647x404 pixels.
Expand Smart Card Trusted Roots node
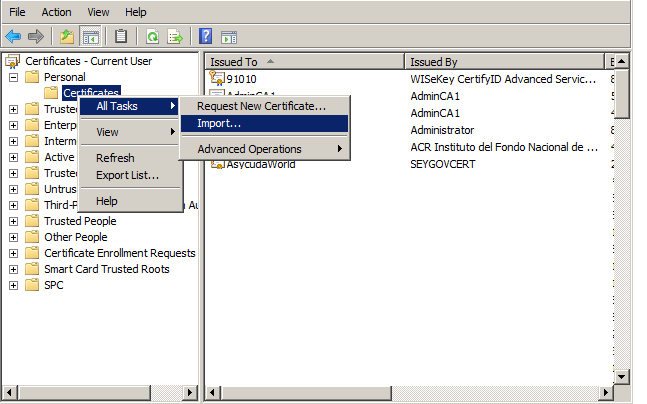(14, 269)
